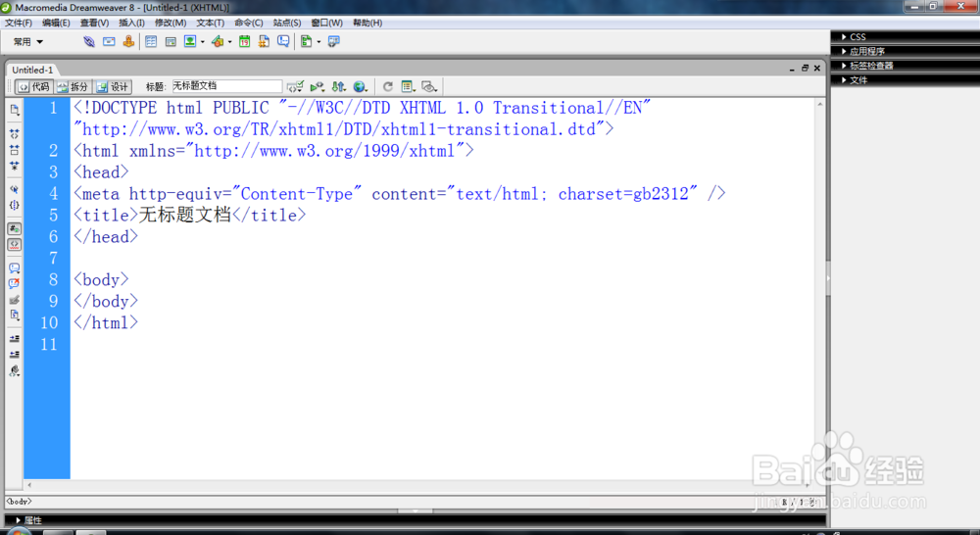Insert an Email Link from toolbar
This screenshot has height=535, width=980.
click(x=109, y=42)
